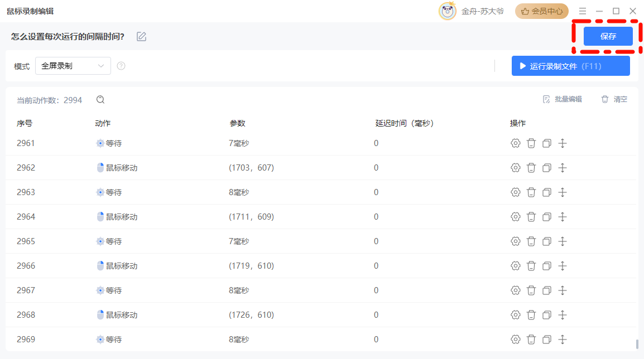Screen dimensions: 644x359
Task: Open the 全屏录制 mode dropdown
Action: (x=73, y=66)
